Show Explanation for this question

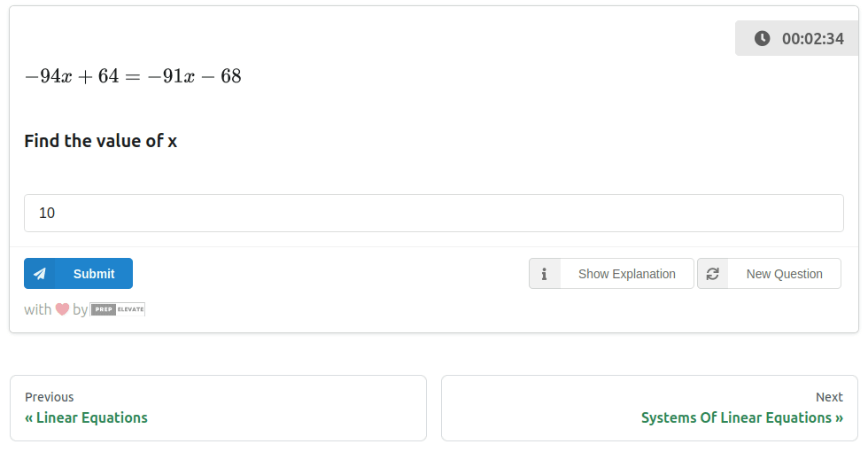tap(626, 274)
